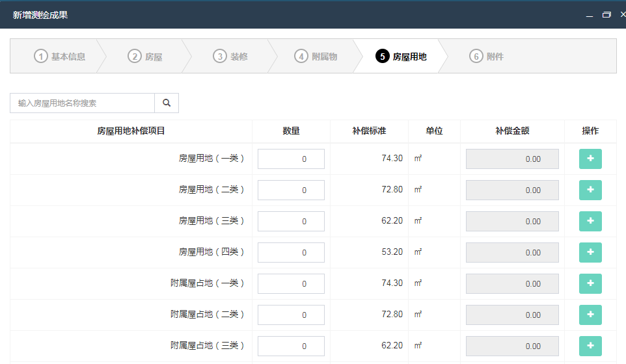Image resolution: width=626 pixels, height=364 pixels.
Task: Click the 房屋用地补偿项目 column header
Action: tap(131, 131)
